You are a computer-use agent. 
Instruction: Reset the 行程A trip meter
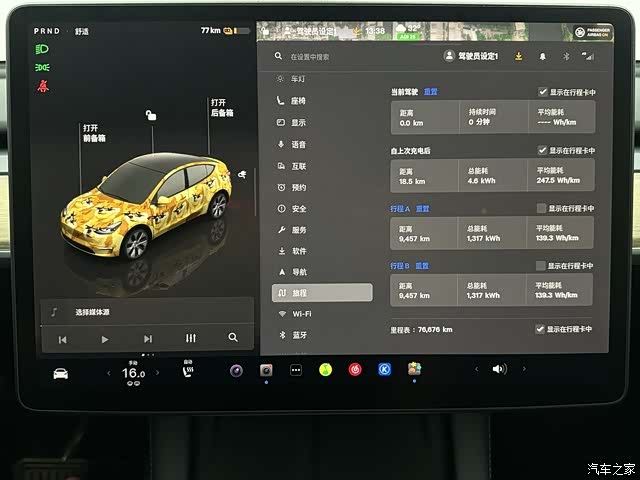(422, 209)
